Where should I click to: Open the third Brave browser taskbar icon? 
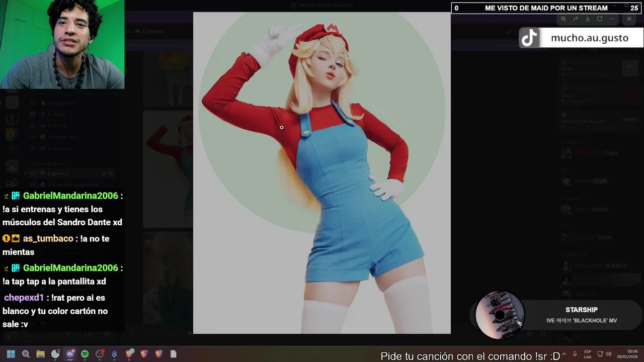[158, 354]
